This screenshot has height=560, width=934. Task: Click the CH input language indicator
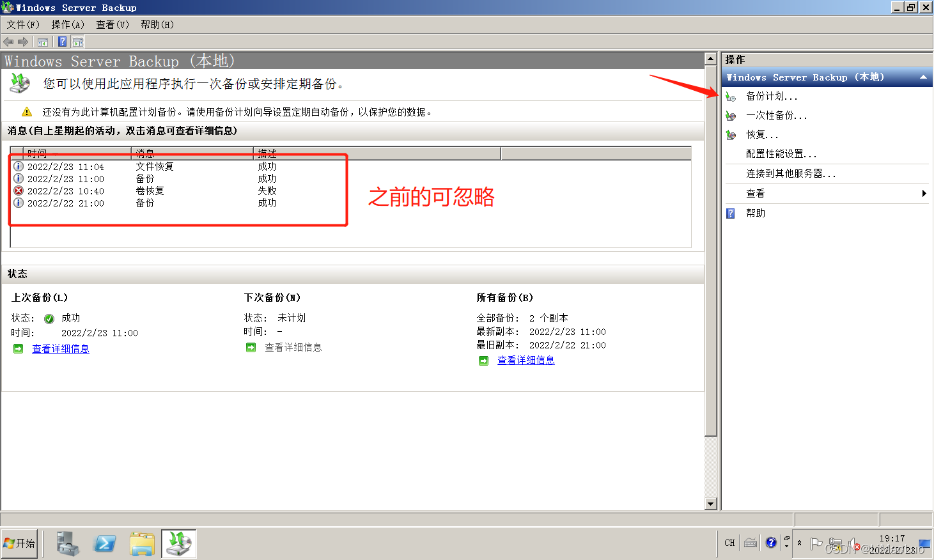[x=729, y=543]
